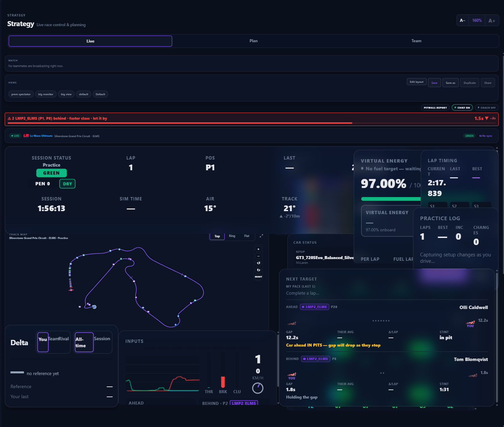The image size is (504, 427).
Task: Load the 'prem spectator' view
Action: coord(21,94)
